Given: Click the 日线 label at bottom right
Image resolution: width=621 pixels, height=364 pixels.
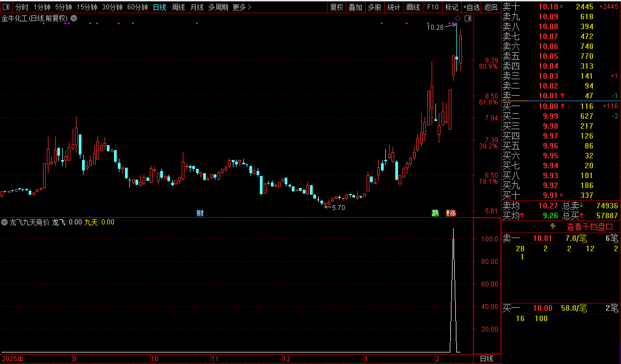Looking at the screenshot, I should coord(486,359).
